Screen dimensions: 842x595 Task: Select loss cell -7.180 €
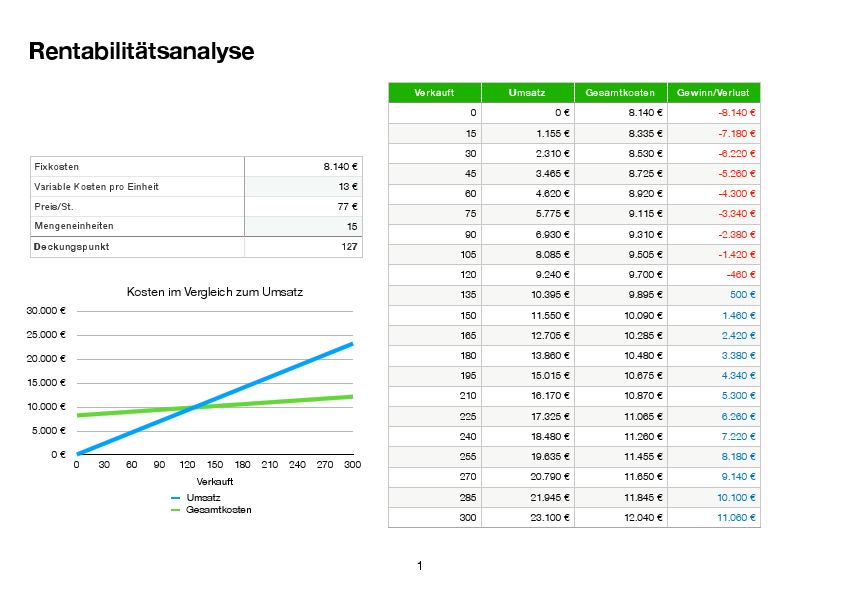pyautogui.click(x=714, y=133)
